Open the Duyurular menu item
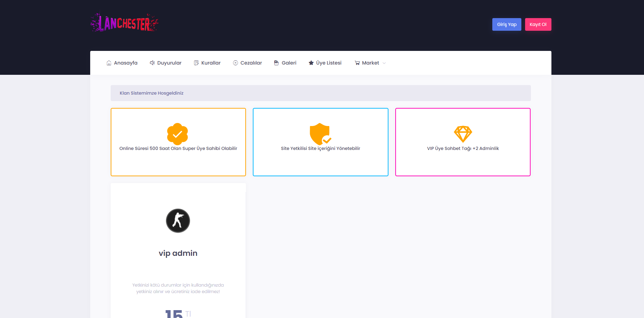 click(169, 63)
